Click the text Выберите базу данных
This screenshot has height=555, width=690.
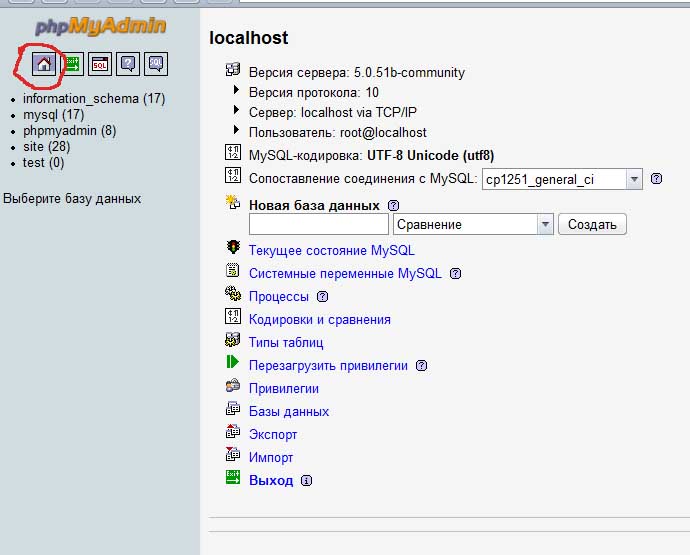(x=72, y=198)
